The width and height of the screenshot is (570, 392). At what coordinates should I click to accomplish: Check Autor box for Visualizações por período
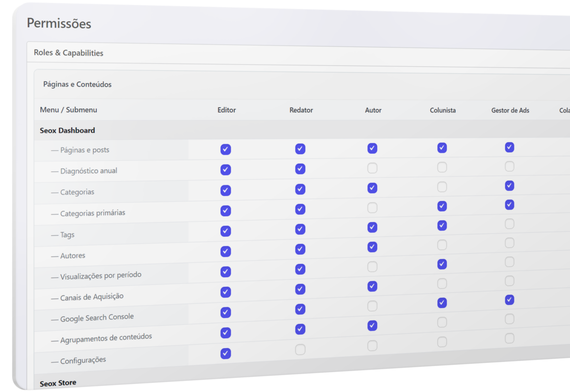pyautogui.click(x=373, y=266)
